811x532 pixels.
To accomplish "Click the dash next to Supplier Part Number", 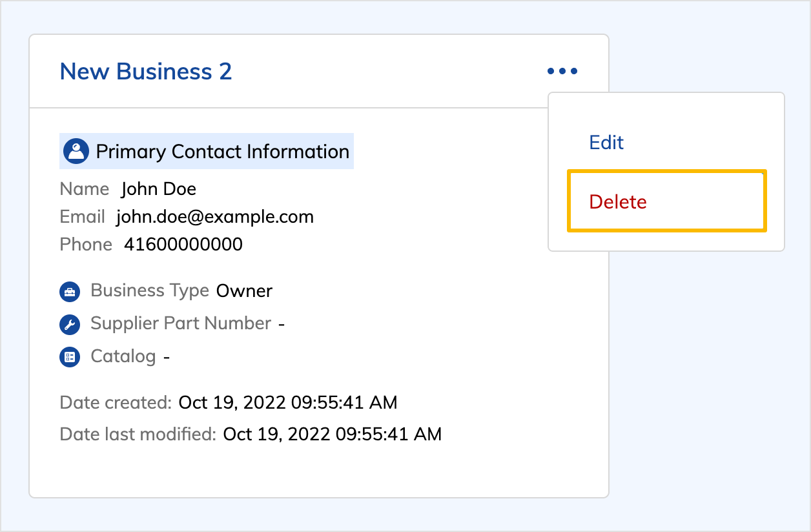I will tap(282, 323).
